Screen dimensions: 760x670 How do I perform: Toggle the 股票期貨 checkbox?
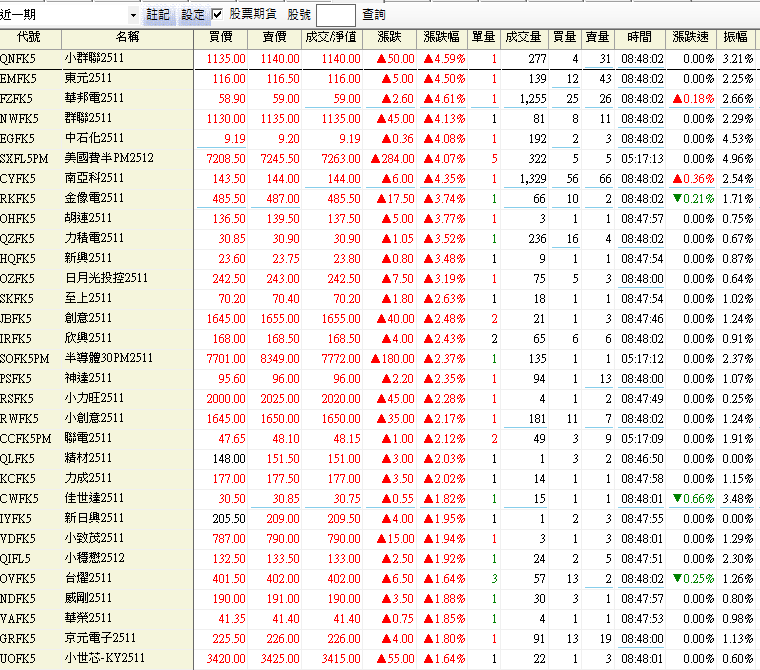click(218, 15)
